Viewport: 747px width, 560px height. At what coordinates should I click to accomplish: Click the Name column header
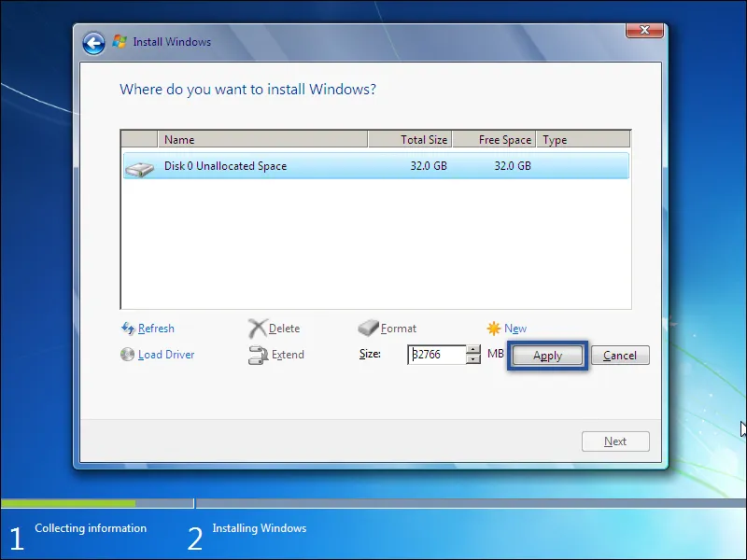[180, 138]
